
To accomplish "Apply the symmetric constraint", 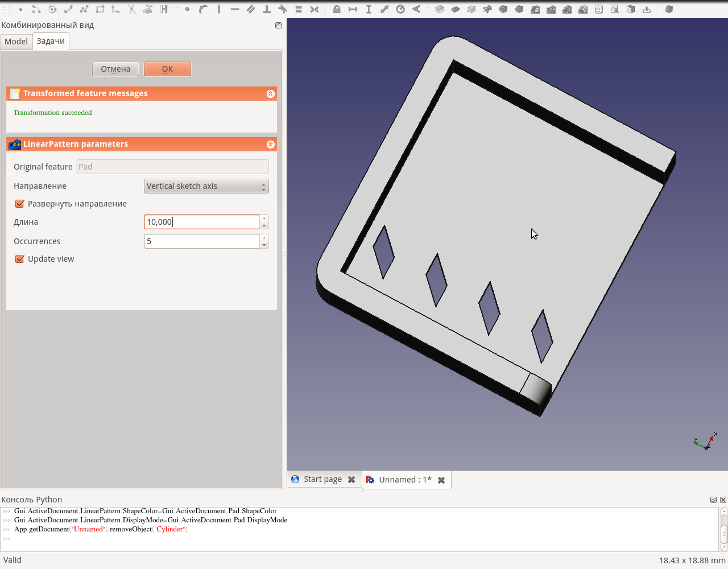I will pyautogui.click(x=314, y=9).
